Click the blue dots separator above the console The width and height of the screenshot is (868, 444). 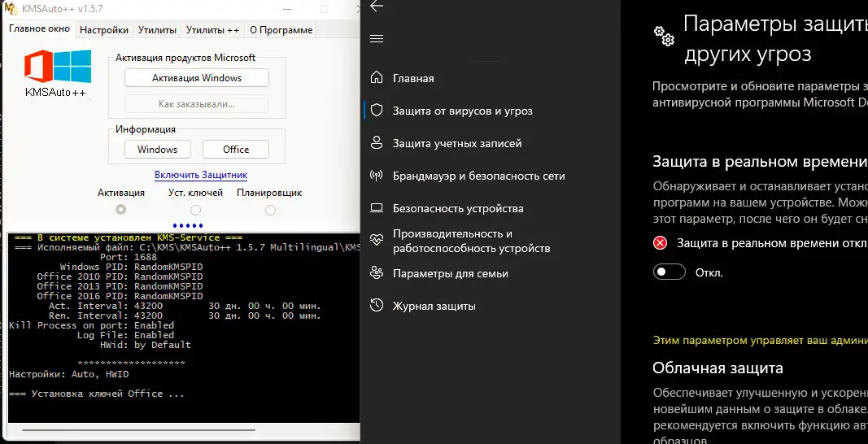coord(188,225)
